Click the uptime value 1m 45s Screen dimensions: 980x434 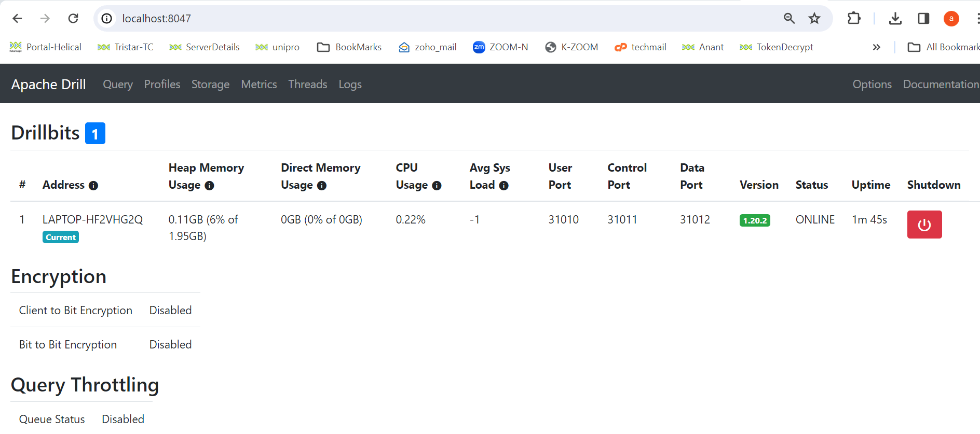[869, 219]
